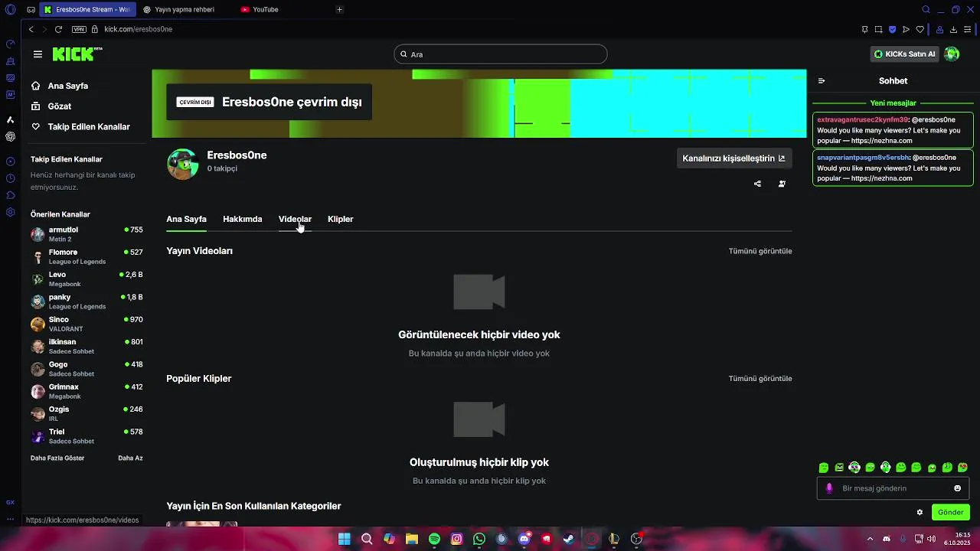This screenshot has height=551, width=980.
Task: Open the emoji picker in message box
Action: click(x=957, y=488)
